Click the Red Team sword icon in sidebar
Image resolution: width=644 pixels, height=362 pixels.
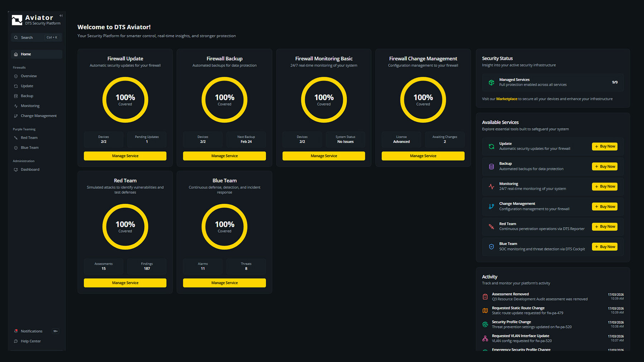click(16, 138)
